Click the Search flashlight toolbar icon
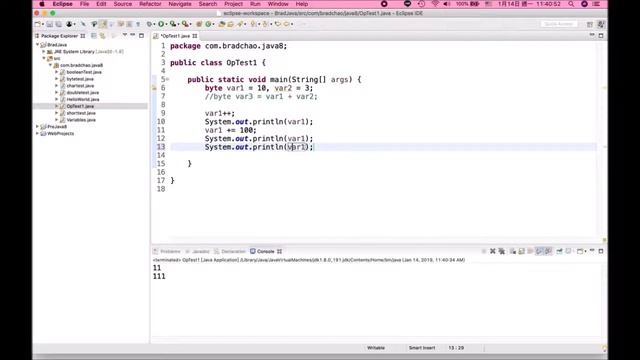This screenshot has height=360, width=640. pos(240,24)
